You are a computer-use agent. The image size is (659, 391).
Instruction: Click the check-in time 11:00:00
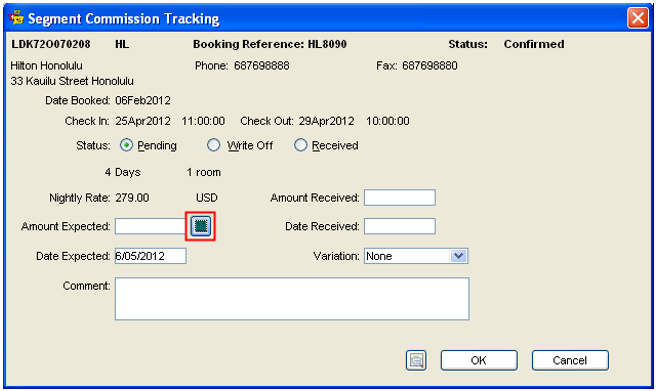coord(203,121)
